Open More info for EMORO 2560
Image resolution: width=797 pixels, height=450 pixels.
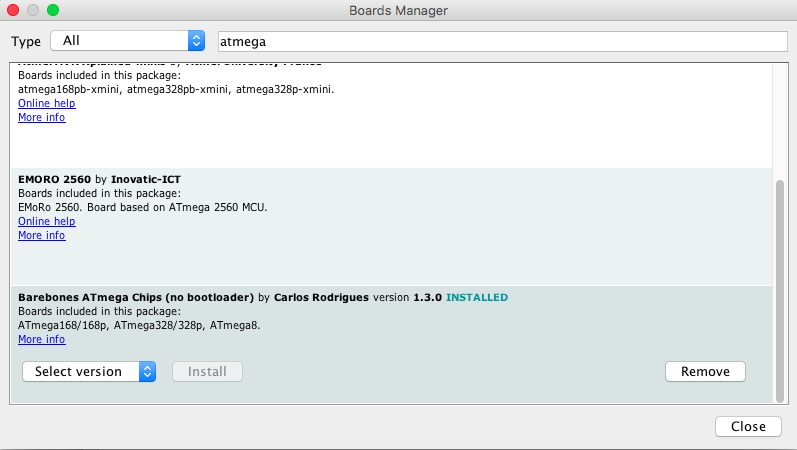tap(42, 235)
